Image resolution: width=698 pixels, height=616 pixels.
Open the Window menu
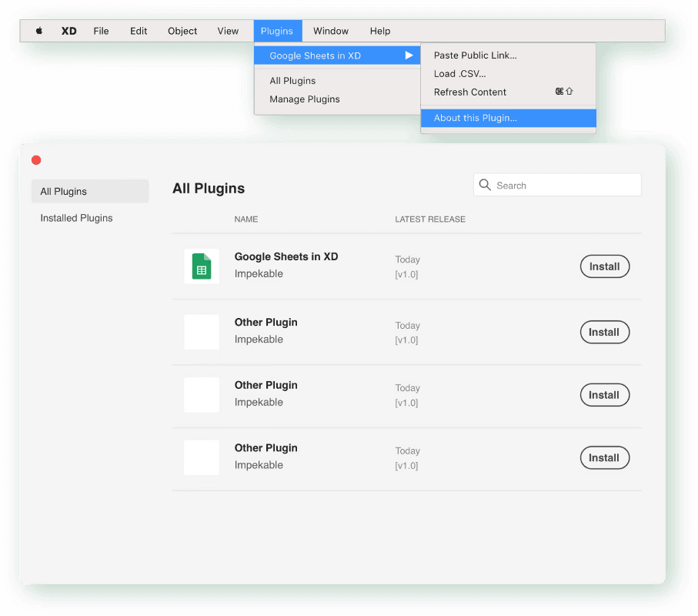(331, 31)
